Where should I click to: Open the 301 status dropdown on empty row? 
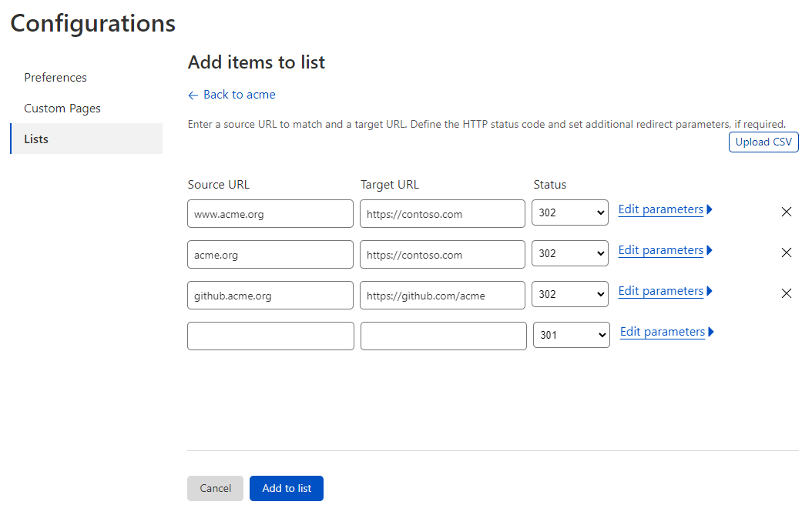point(572,334)
